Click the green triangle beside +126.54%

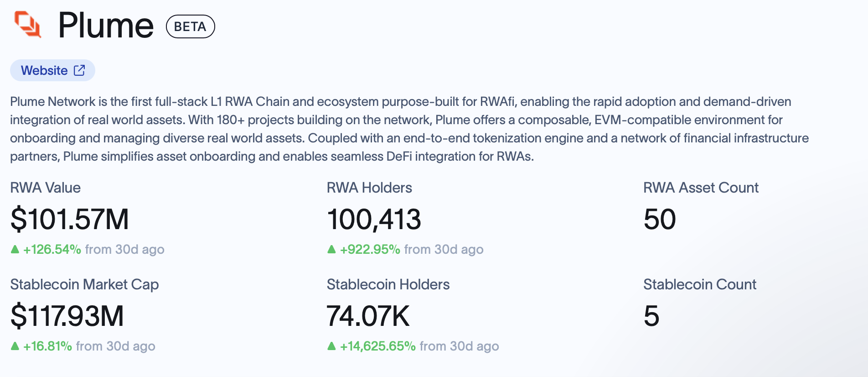click(15, 249)
